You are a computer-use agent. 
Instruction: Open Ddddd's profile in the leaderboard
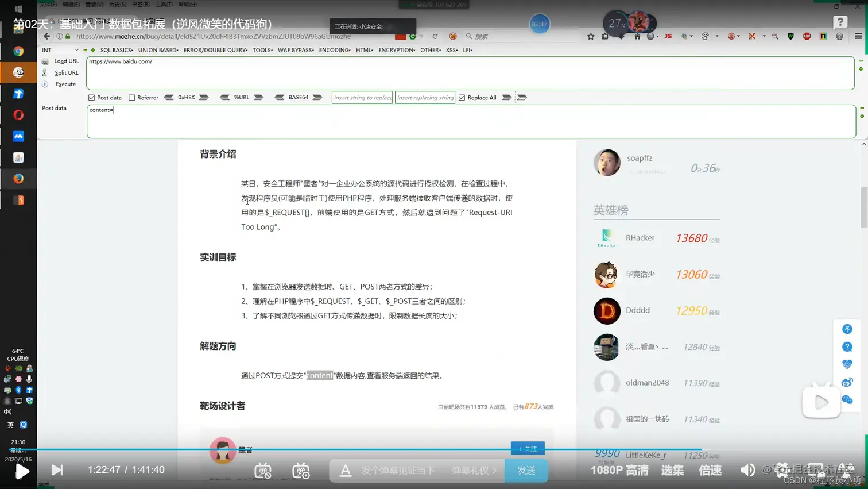[x=637, y=310]
